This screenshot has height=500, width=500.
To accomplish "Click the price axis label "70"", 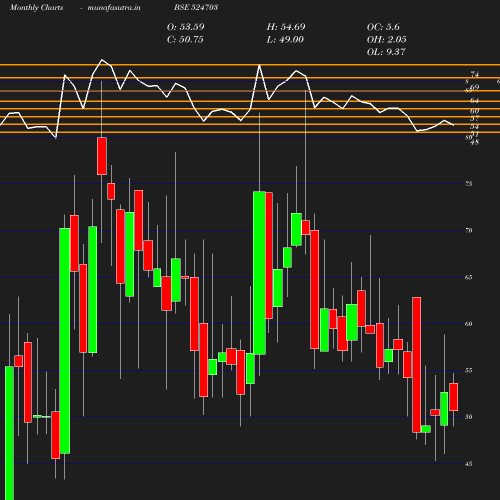I will pos(469,230).
